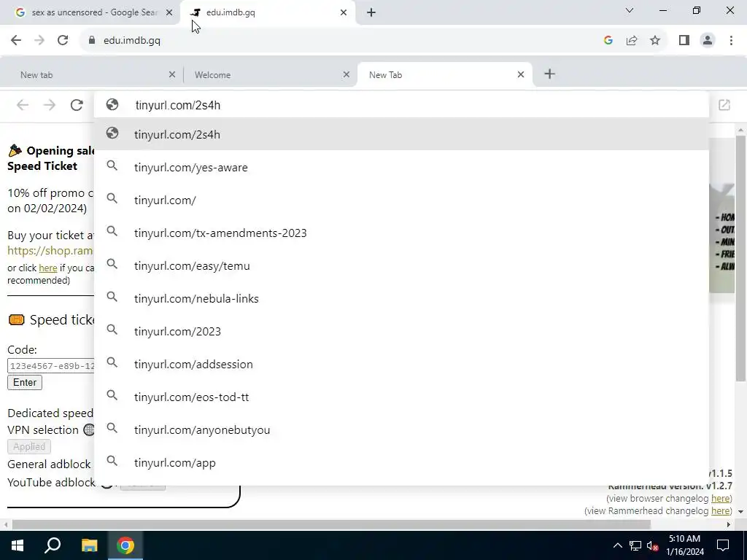Select suggestion tinyurl.com/2023
This screenshot has width=747, height=560.
401,332
